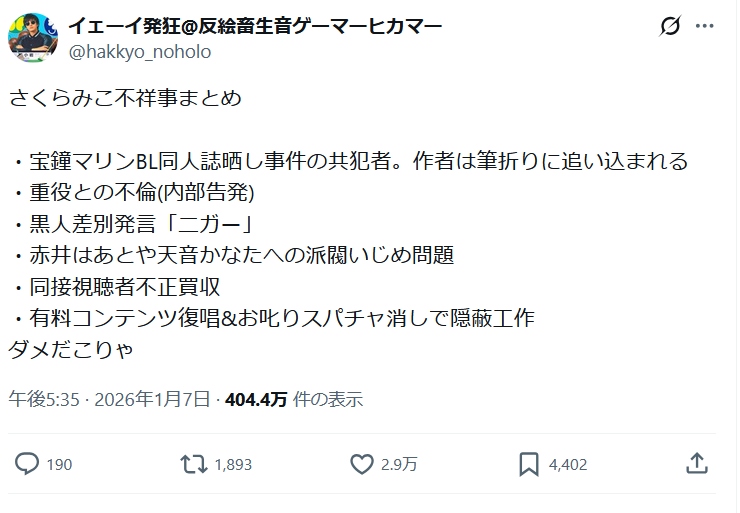This screenshot has width=740, height=513.
Task: Click the 件の表示 views label
Action: [x=328, y=399]
